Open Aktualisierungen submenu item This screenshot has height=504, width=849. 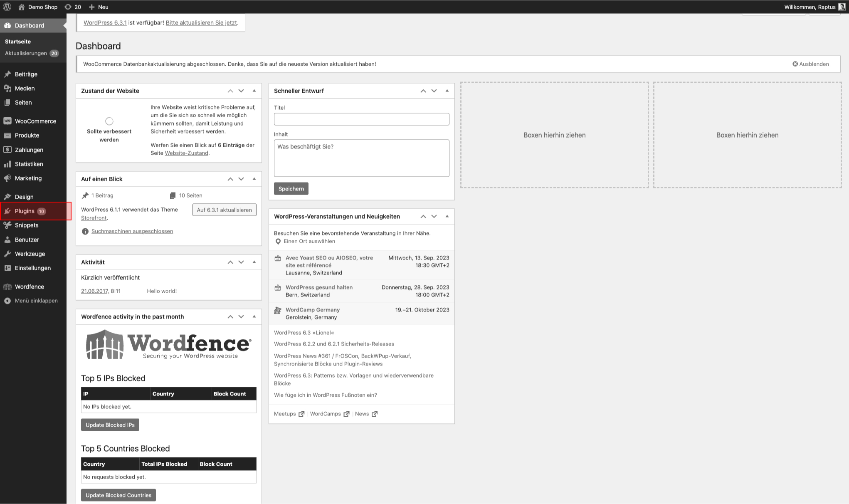pos(32,53)
